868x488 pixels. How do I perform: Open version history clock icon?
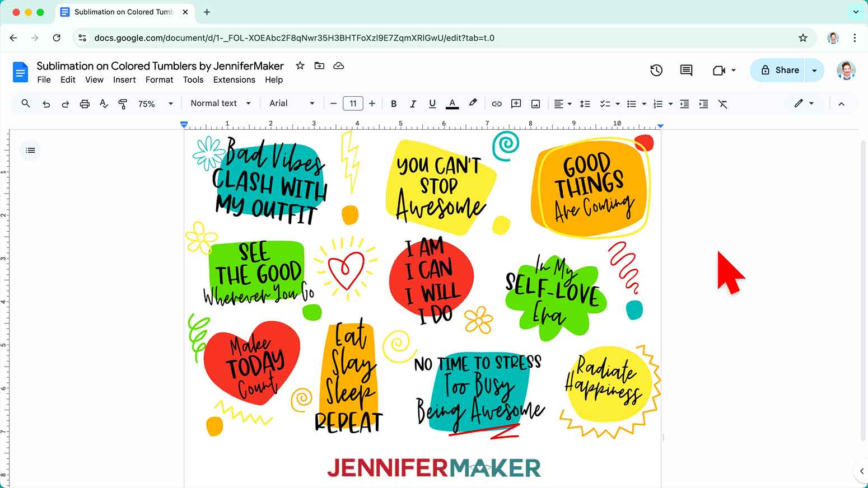(656, 70)
